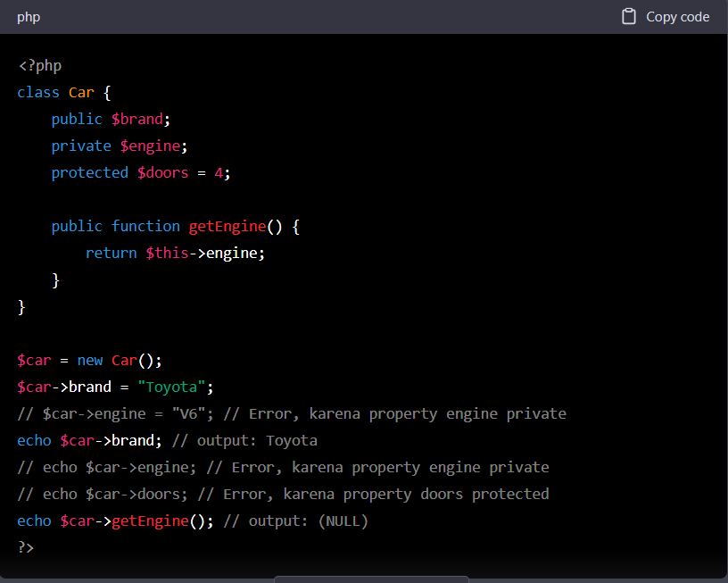The width and height of the screenshot is (728, 583).
Task: Select the closing ?> PHP tag
Action: coord(24,547)
